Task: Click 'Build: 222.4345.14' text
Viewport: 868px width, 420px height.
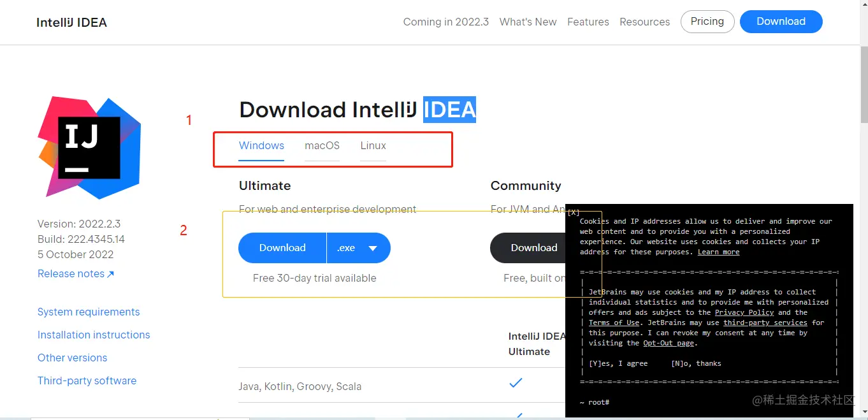Action: [x=81, y=239]
